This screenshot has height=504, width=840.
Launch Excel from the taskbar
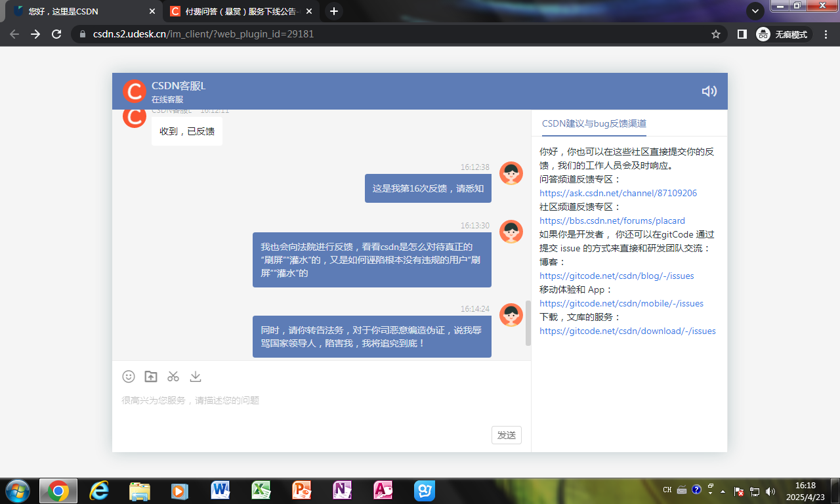(261, 491)
